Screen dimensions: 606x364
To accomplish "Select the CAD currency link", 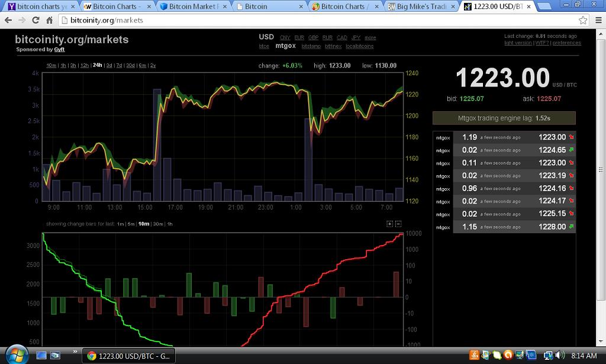I will click(341, 37).
